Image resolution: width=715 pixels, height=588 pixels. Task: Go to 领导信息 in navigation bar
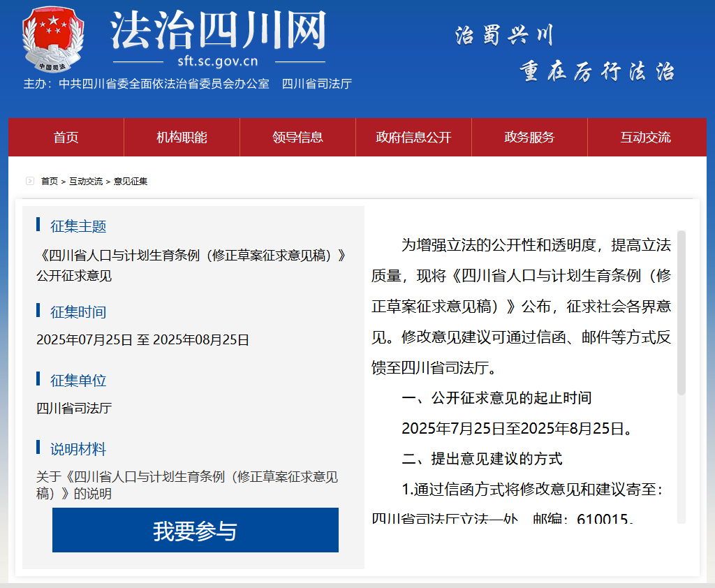(297, 138)
